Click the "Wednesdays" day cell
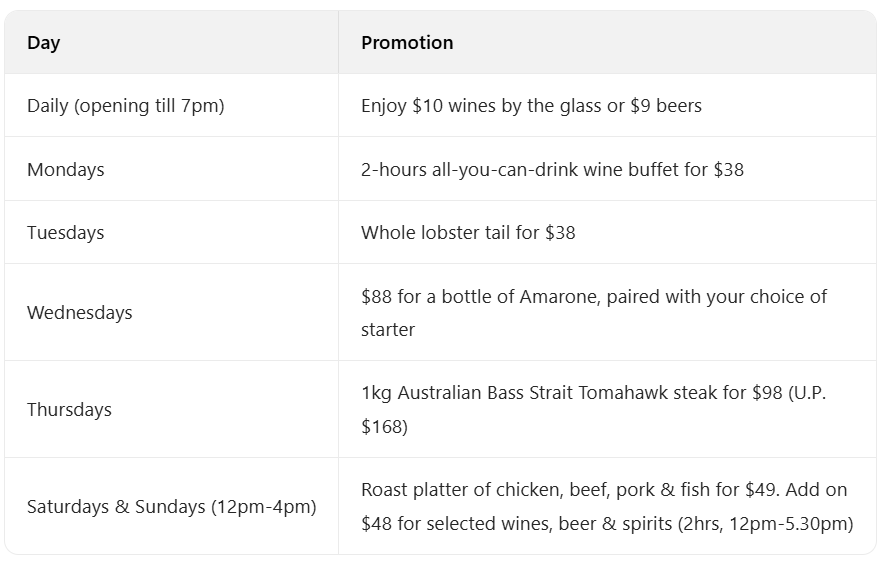 [80, 313]
